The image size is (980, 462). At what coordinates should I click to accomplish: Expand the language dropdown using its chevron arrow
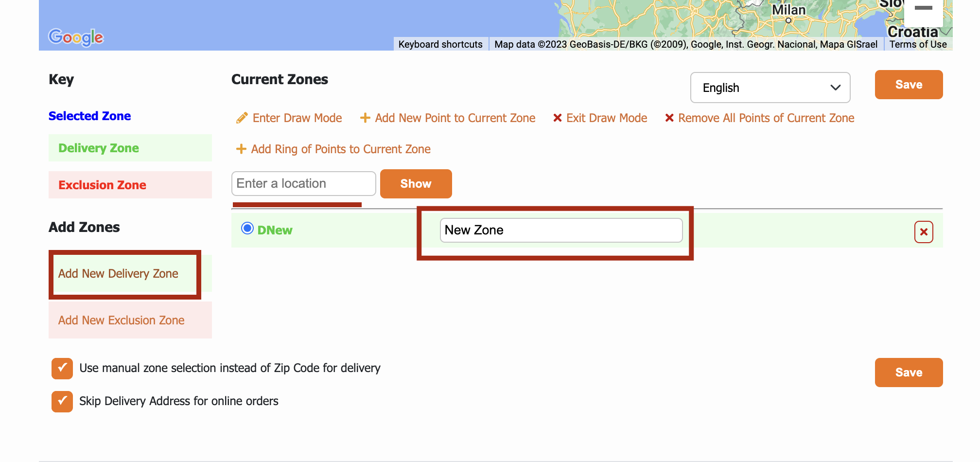click(x=835, y=88)
